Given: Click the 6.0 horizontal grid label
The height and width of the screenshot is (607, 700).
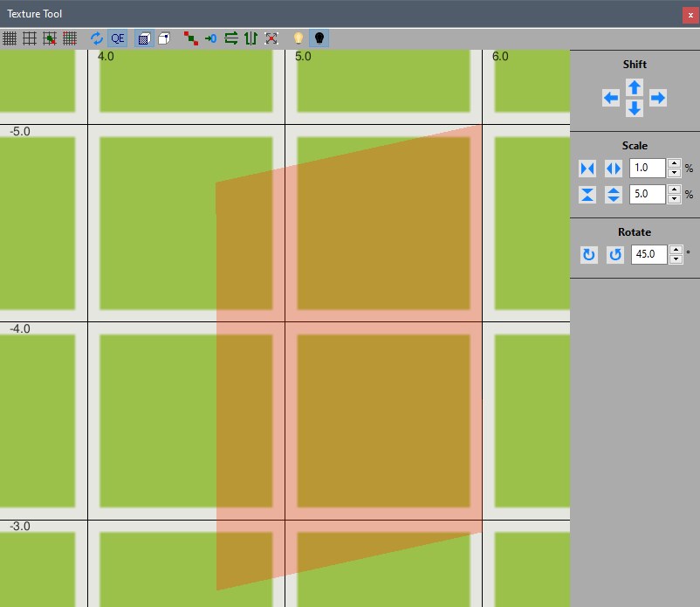Looking at the screenshot, I should click(500, 56).
